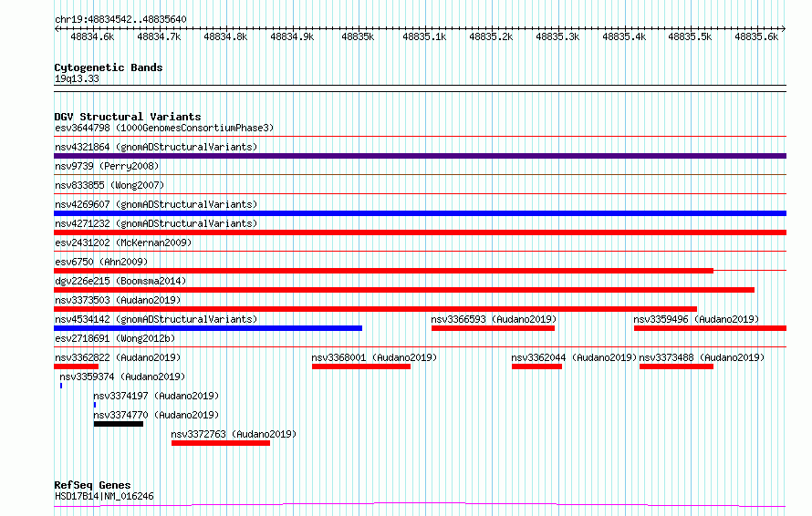The width and height of the screenshot is (812, 516).
Task: Select the red nsv3366593 variant bar
Action: tap(493, 328)
